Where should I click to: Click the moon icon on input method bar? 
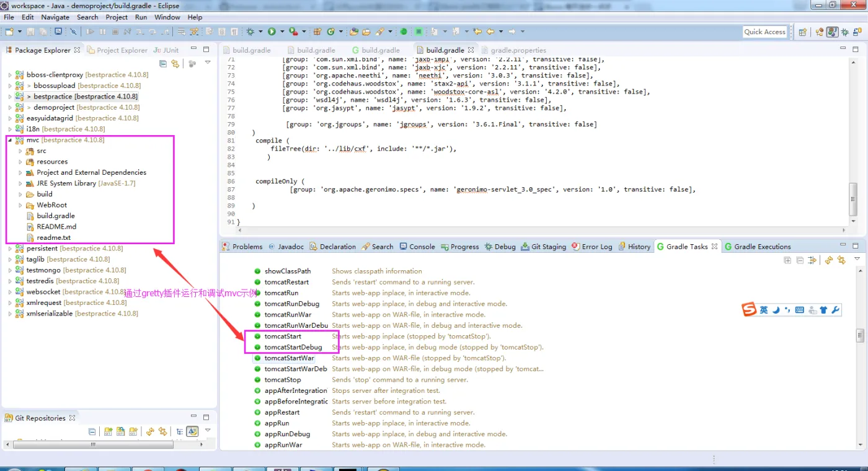pyautogui.click(x=776, y=310)
